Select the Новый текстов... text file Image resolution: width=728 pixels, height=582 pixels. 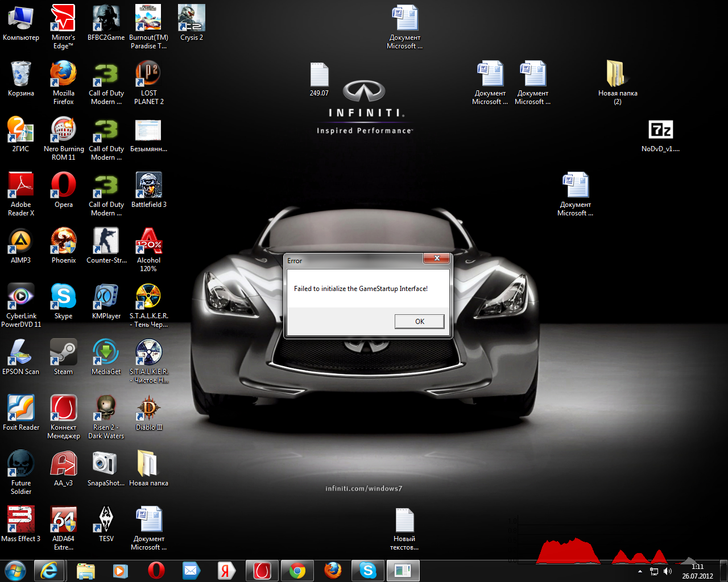404,528
